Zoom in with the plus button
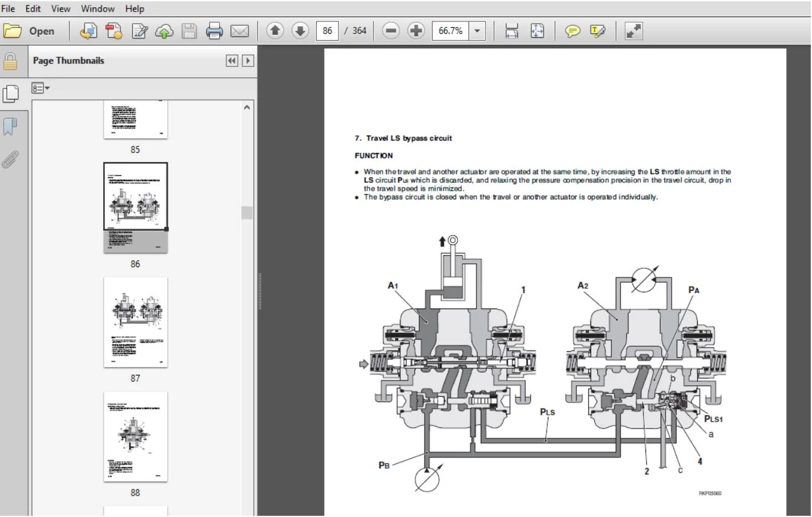 point(416,31)
